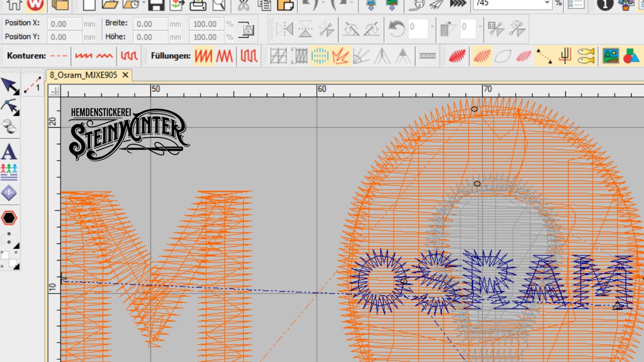This screenshot has width=644, height=362.
Task: Click the Breite width input field
Action: (150, 24)
